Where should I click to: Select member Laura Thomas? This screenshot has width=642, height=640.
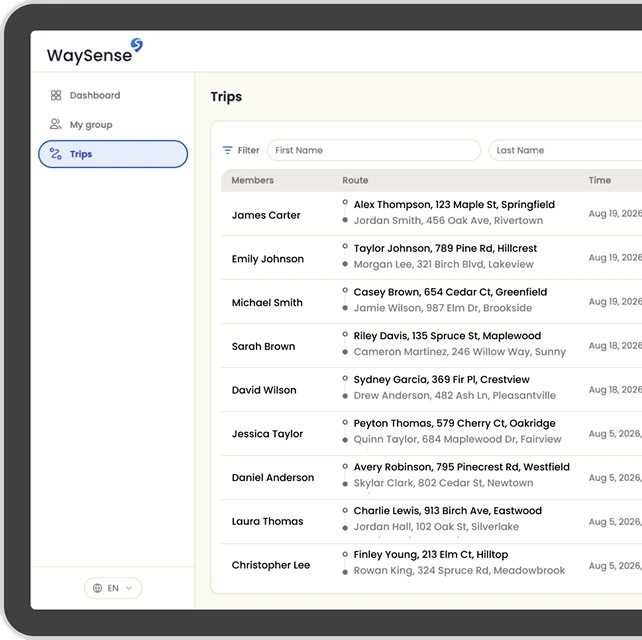coord(267,521)
